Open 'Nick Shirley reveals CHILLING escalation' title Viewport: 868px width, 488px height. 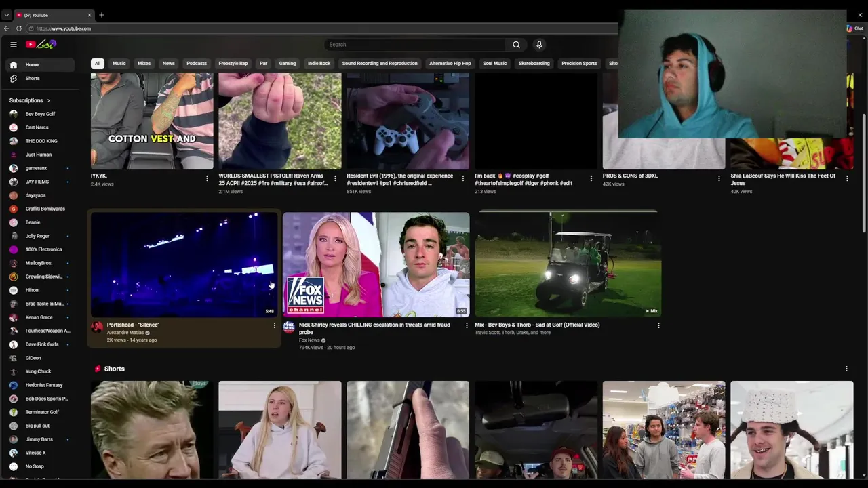374,329
